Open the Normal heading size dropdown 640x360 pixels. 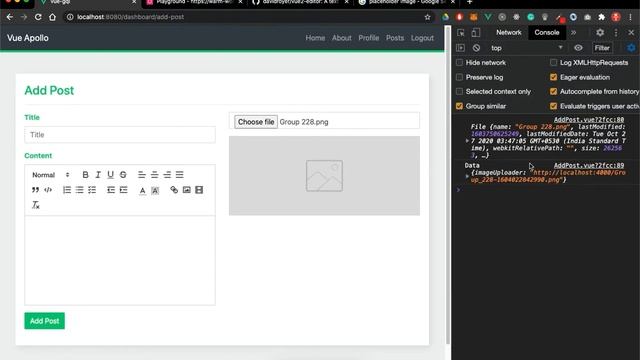point(51,175)
